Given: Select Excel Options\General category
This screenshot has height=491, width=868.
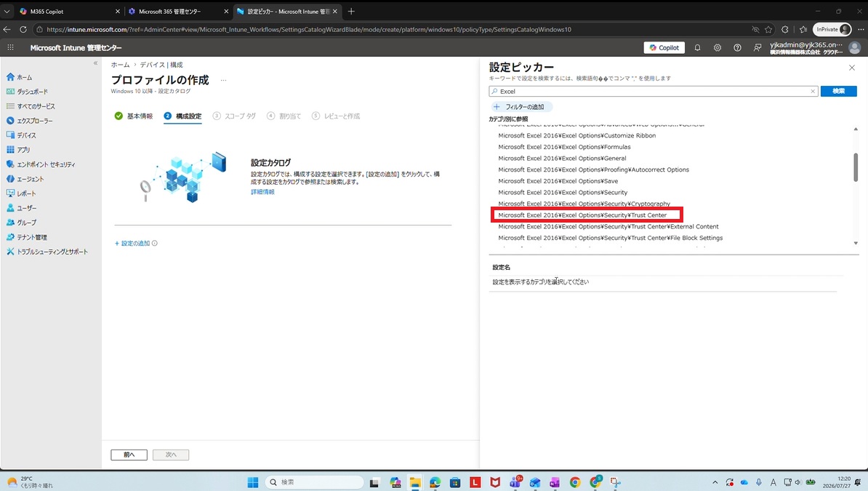Looking at the screenshot, I should coord(562,158).
